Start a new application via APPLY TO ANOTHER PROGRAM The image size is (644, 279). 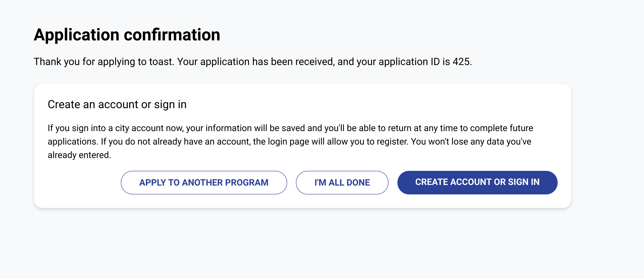204,182
